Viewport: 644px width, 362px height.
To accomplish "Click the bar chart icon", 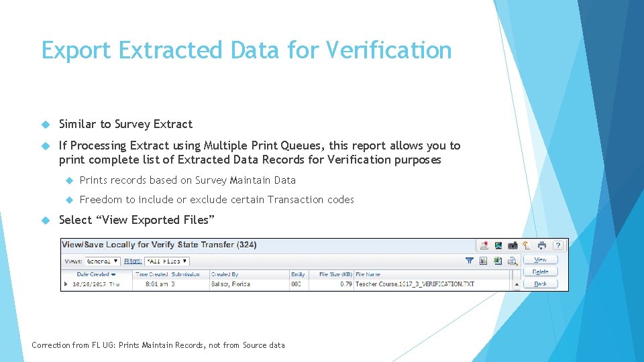I will coord(484,261).
